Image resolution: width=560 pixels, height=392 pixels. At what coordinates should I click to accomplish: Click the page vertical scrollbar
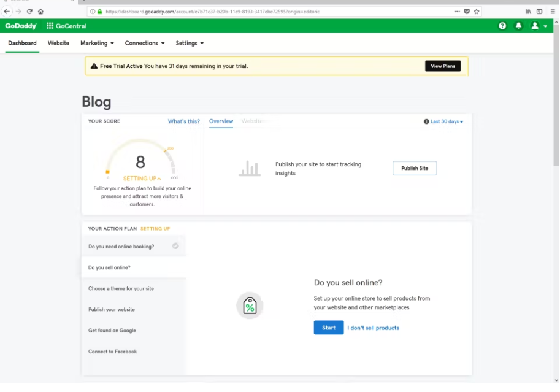pyautogui.click(x=556, y=96)
